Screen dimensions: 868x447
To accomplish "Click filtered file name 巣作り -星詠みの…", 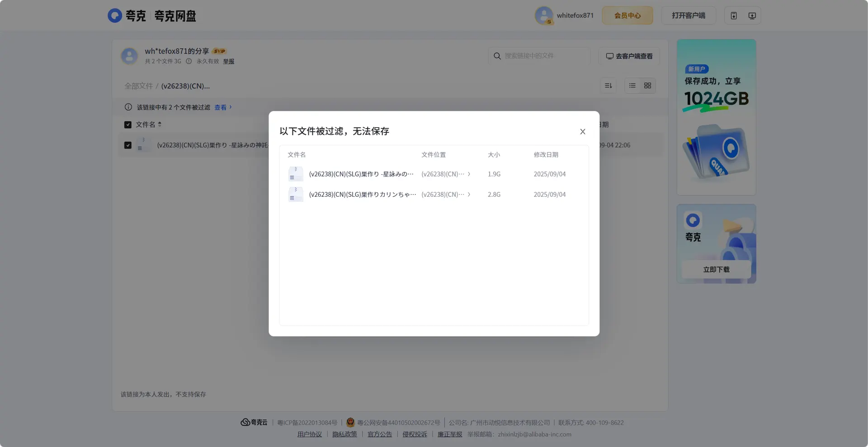I will click(361, 174).
